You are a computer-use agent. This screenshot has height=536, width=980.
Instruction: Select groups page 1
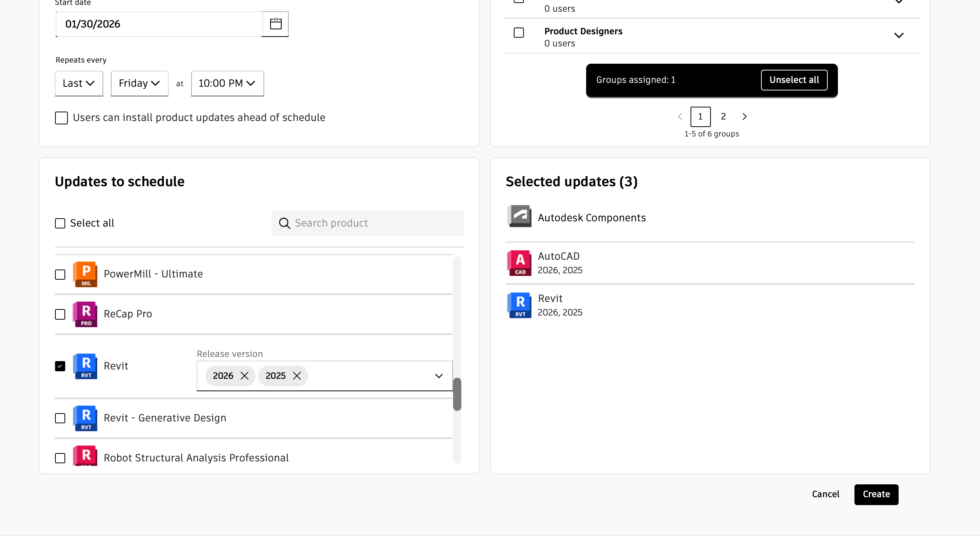[x=700, y=117]
